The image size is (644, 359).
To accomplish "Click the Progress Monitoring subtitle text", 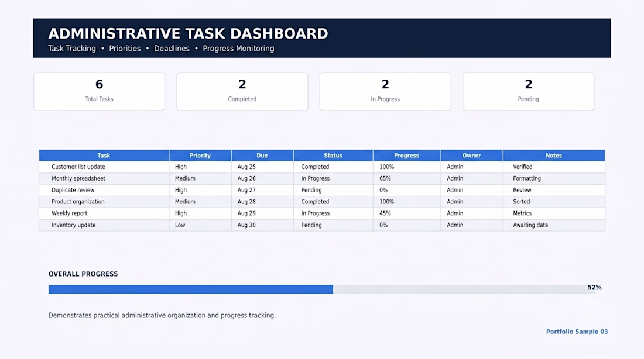I will tap(238, 49).
